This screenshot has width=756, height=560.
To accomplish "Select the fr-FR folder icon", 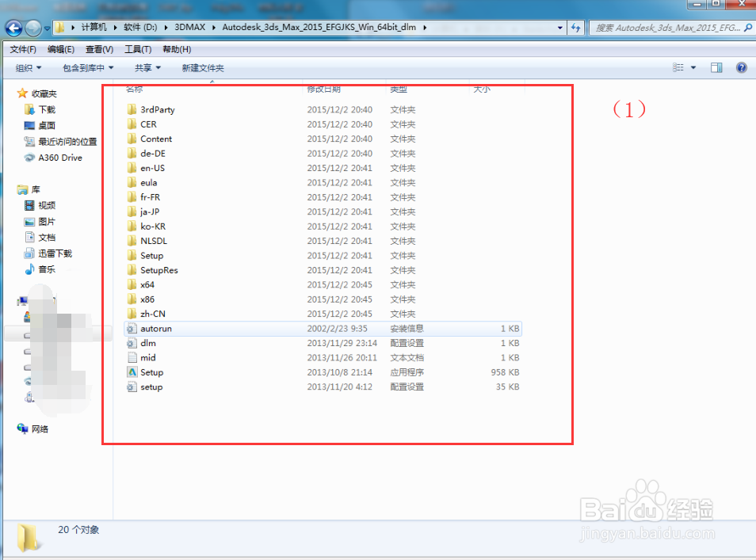I will point(132,197).
